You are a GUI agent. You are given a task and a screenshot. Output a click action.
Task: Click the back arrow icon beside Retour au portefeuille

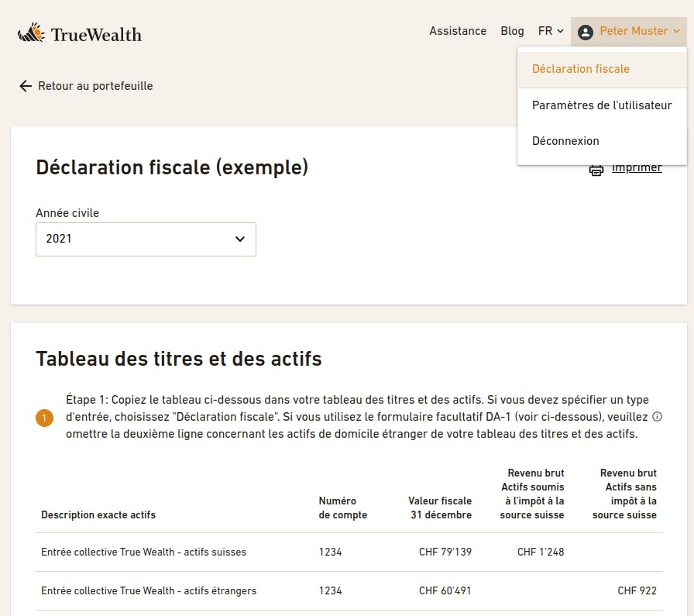tap(26, 86)
